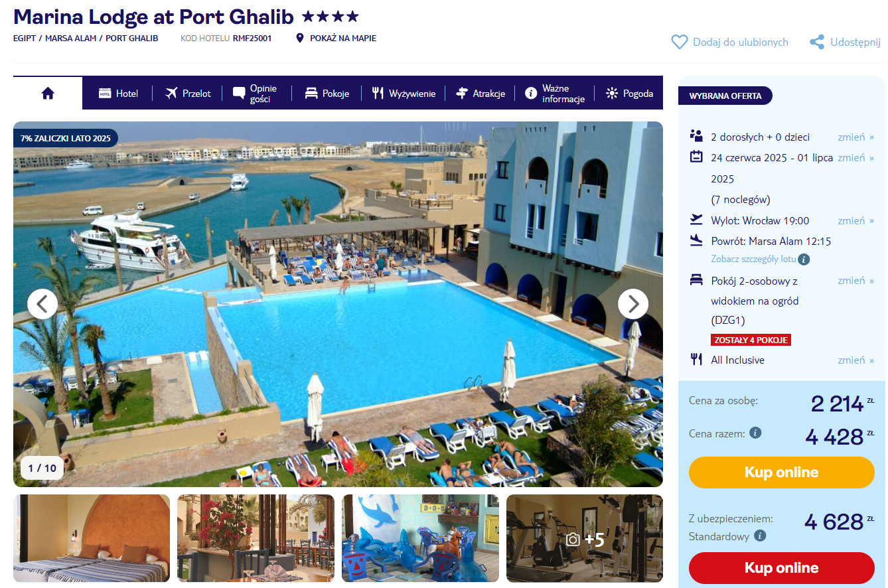
Task: Click the info icon beside Zobacz szczegóły lotu
Action: click(804, 259)
